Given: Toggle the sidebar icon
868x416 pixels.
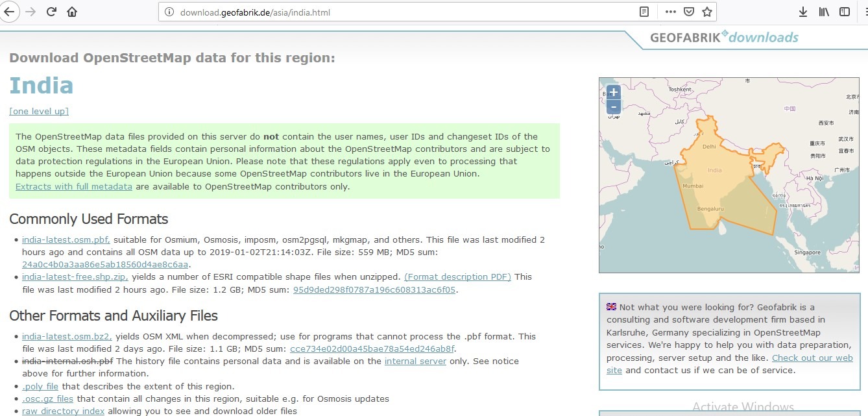Looking at the screenshot, I should coord(845,12).
